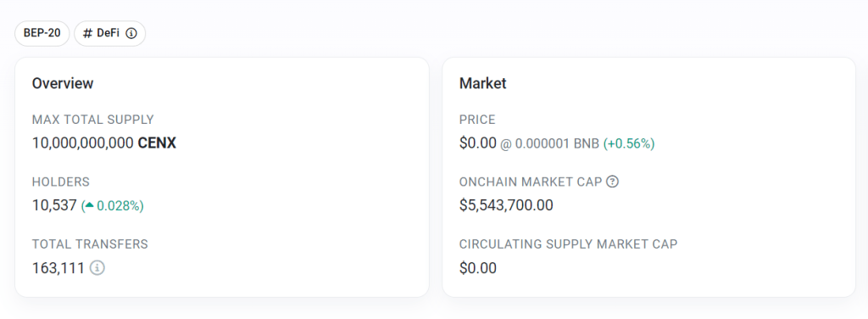Image resolution: width=868 pixels, height=319 pixels.
Task: Open the Onchain Market Cap help icon
Action: point(612,181)
